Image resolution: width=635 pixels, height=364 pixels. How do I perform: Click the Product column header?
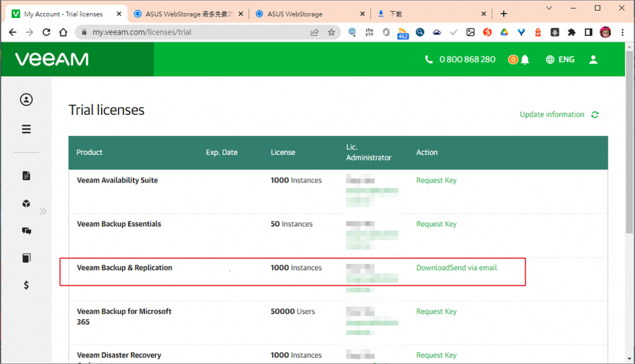click(89, 153)
